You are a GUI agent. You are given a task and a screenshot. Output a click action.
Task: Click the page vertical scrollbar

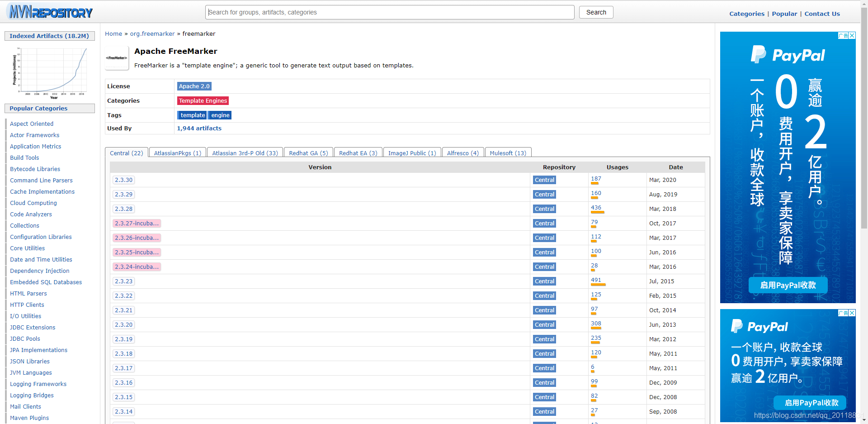[864, 118]
